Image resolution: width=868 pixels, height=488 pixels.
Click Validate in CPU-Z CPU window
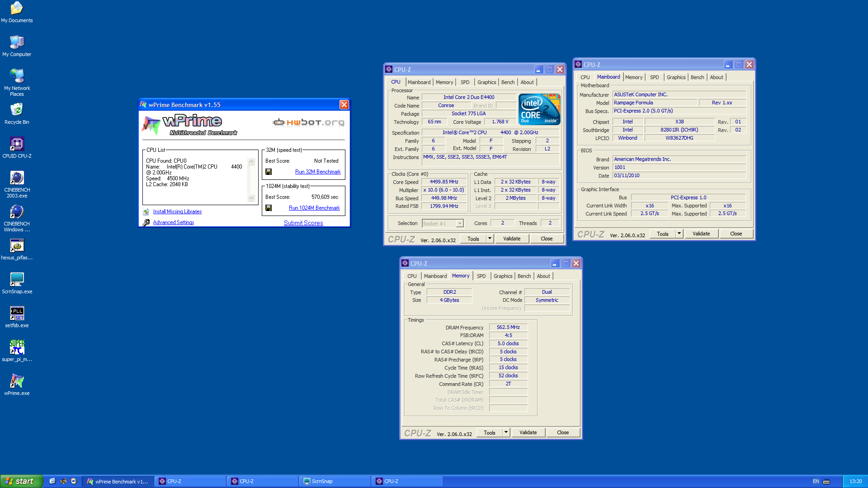click(x=512, y=239)
